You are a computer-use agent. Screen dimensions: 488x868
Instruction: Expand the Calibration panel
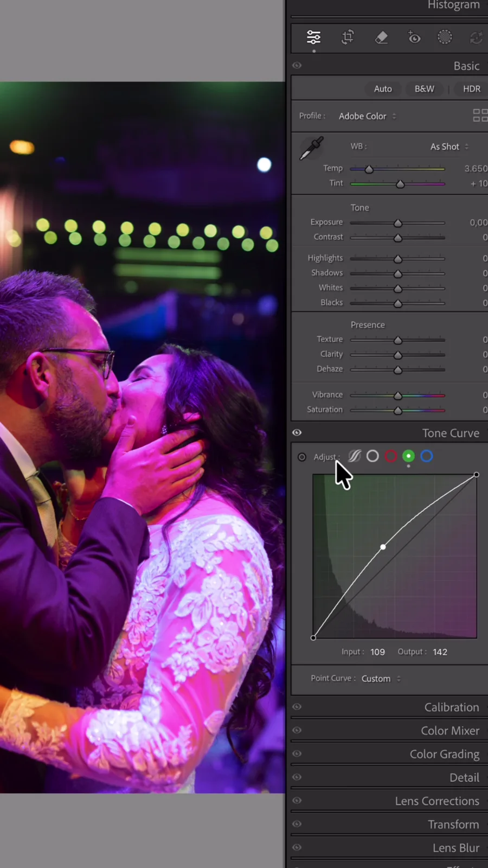(452, 707)
